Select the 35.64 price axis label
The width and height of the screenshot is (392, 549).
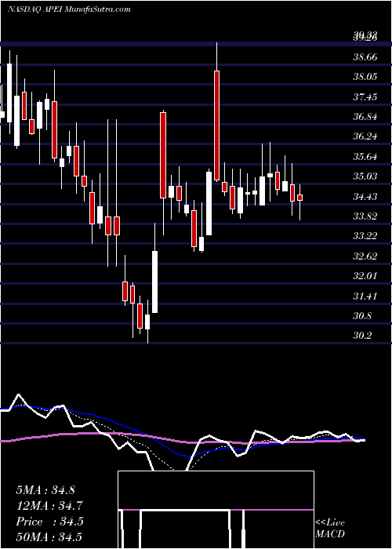365,157
